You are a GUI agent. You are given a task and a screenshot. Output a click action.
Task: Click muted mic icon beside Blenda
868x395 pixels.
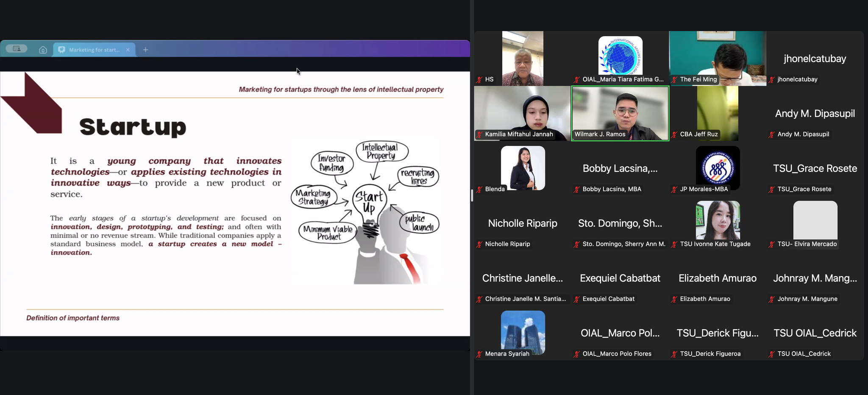click(479, 189)
